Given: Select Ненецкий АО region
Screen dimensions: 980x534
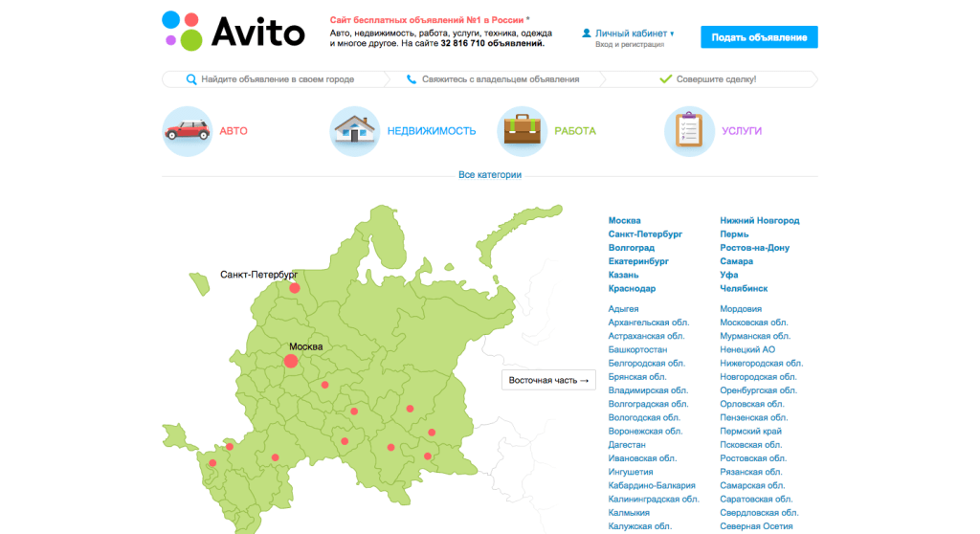Looking at the screenshot, I should tap(746, 349).
